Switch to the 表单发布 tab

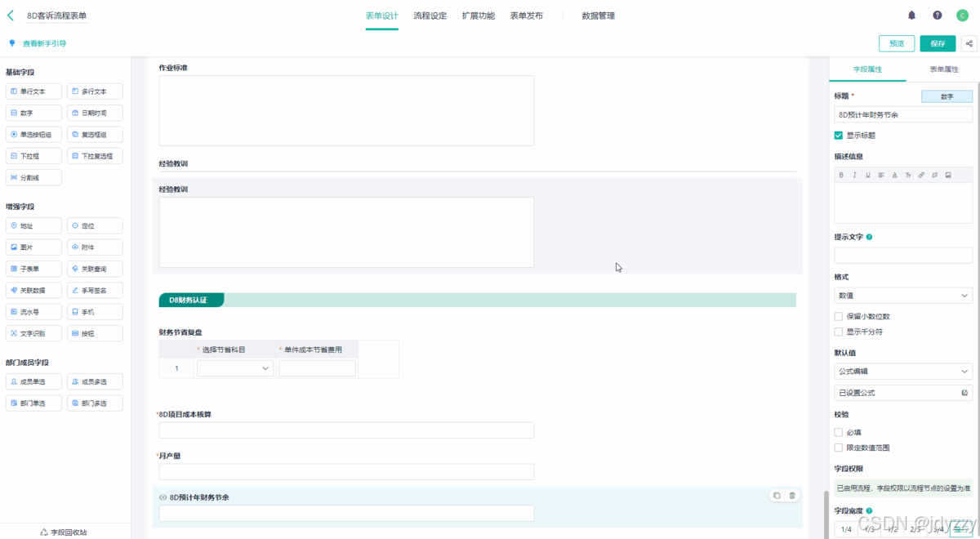point(526,16)
